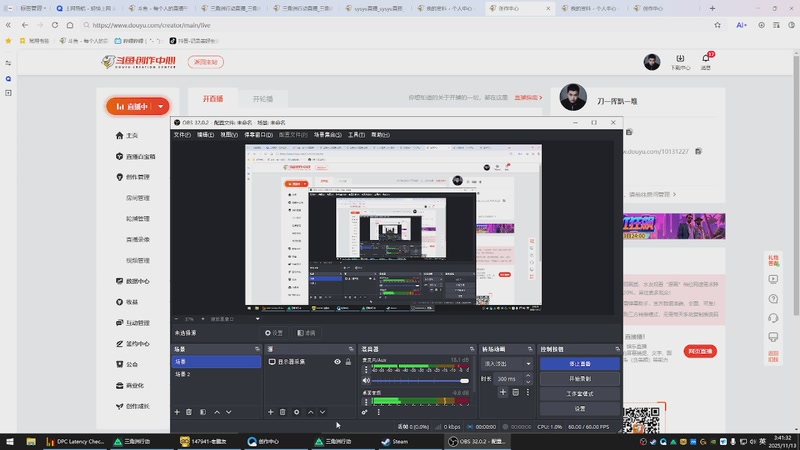This screenshot has width=800, height=450.
Task: Copy the douyu.com room link
Action: [698, 151]
